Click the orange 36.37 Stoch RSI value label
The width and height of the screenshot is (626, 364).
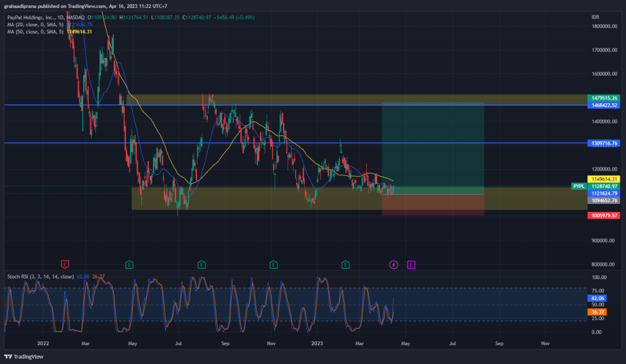point(597,312)
